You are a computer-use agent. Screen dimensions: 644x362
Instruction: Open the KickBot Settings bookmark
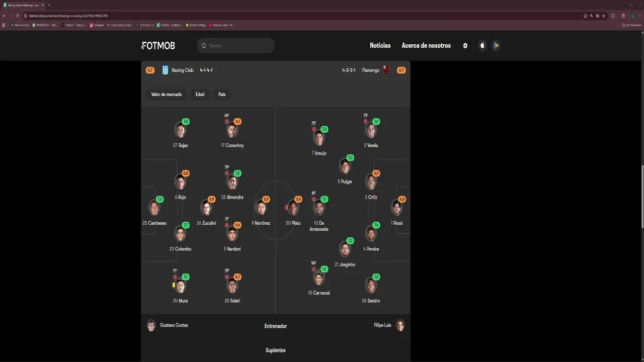pyautogui.click(x=196, y=25)
